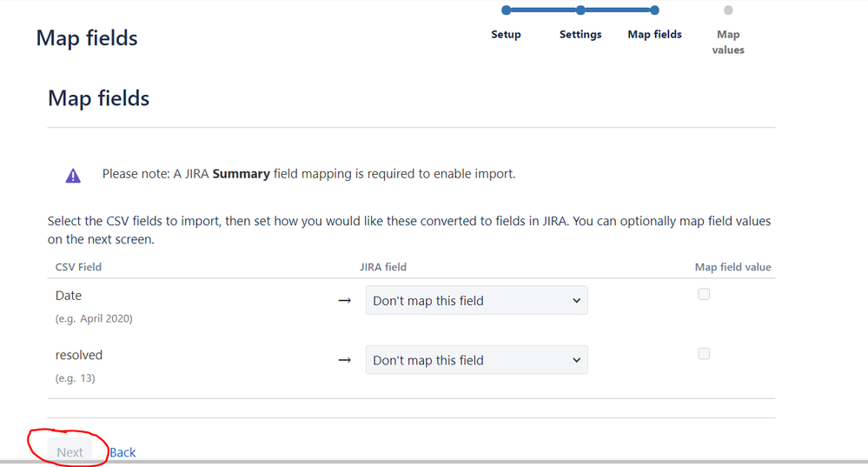Click the purple warning triangle icon
This screenshot has width=868, height=467.
[73, 176]
